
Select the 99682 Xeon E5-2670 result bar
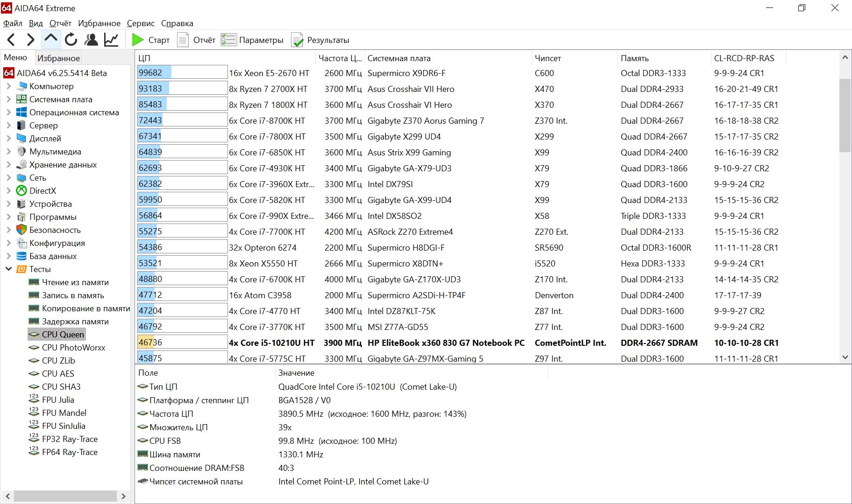(x=182, y=73)
